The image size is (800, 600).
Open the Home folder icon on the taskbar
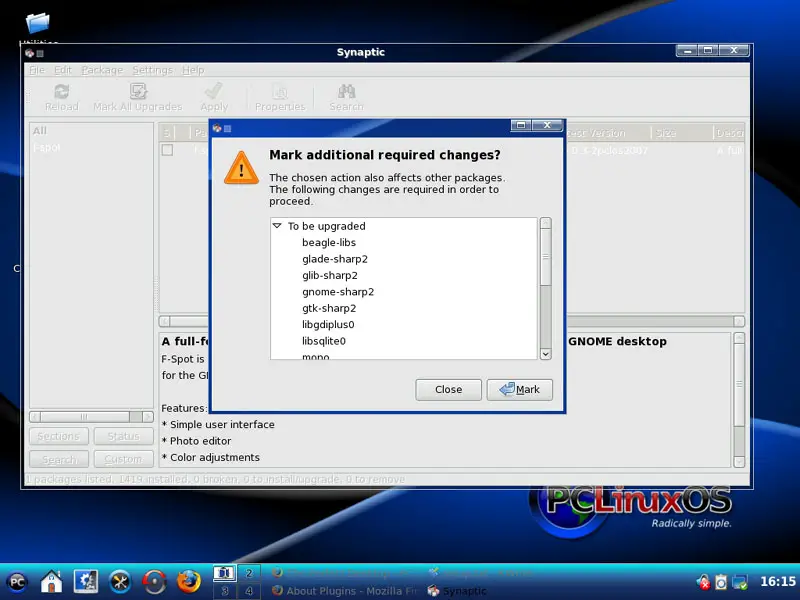click(x=52, y=582)
